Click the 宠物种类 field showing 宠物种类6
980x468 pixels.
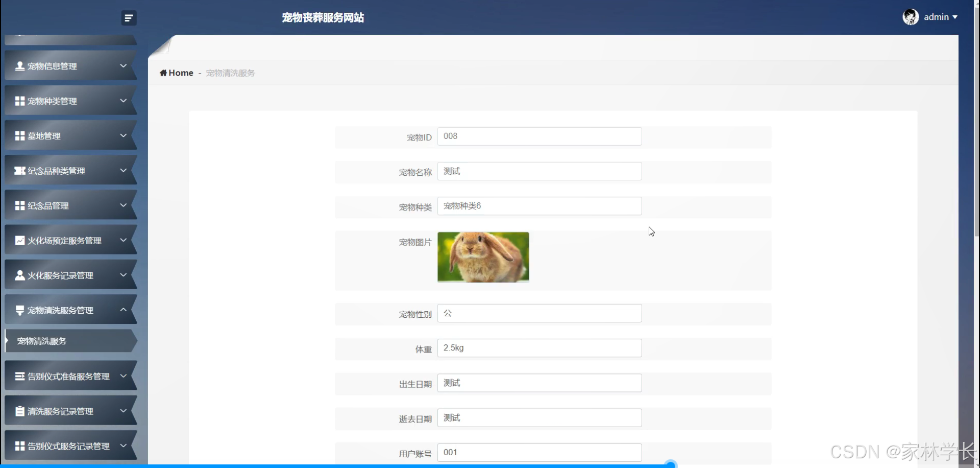540,206
